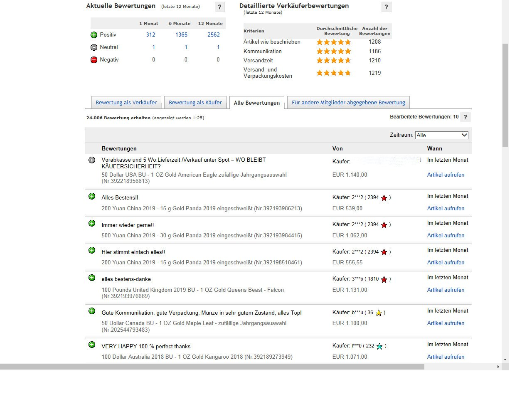Click positive icon beside 'alles bestens-danke'

point(92,278)
